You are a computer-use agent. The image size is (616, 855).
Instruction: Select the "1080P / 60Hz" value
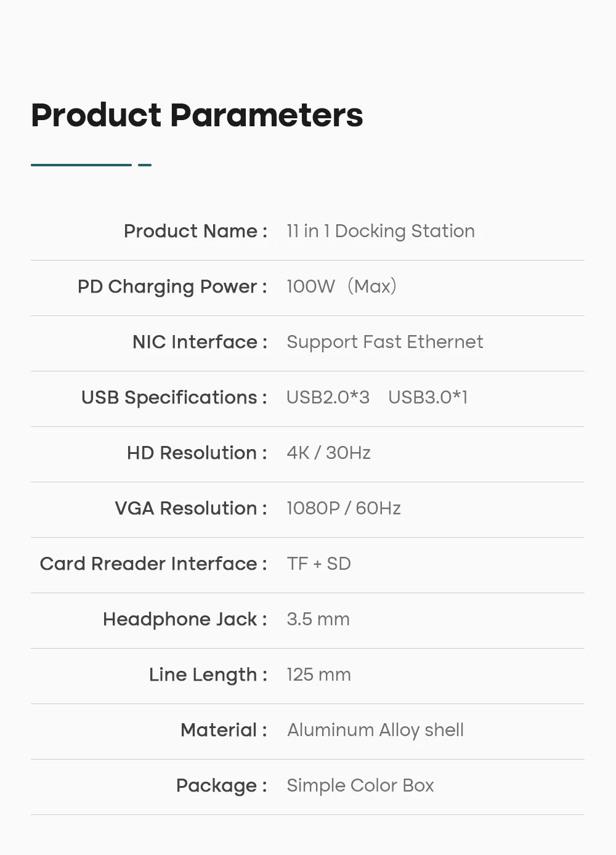(x=344, y=508)
